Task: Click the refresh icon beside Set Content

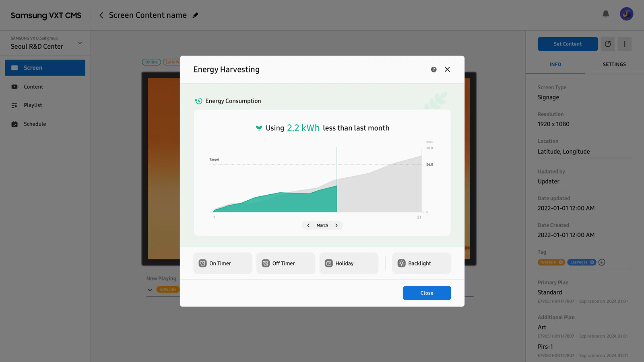Action: (608, 44)
